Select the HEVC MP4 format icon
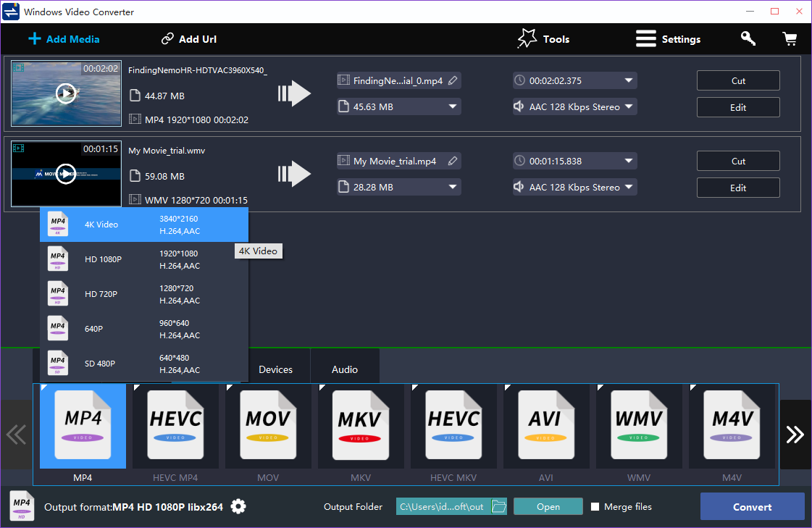 coord(175,426)
